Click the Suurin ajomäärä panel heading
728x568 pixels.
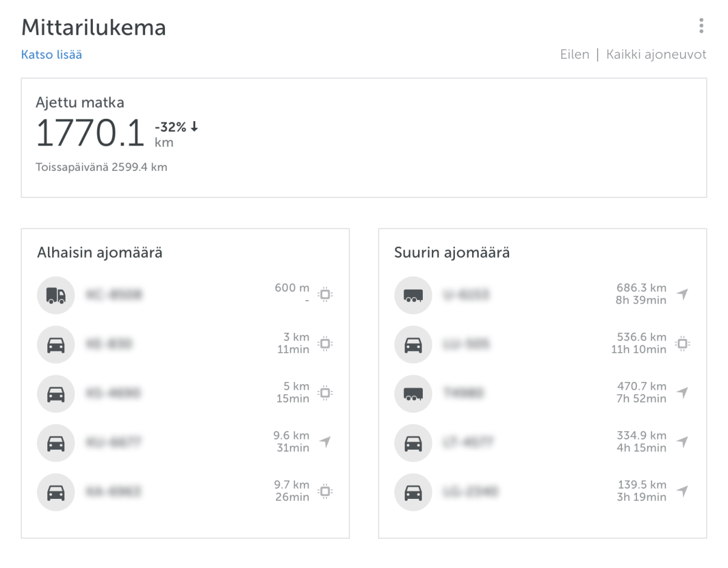(452, 253)
